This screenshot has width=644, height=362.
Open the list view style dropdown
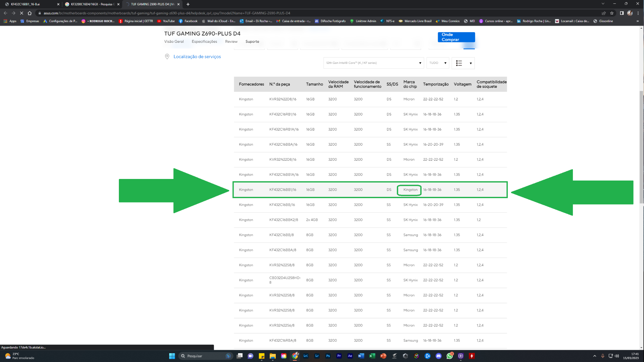coord(463,63)
